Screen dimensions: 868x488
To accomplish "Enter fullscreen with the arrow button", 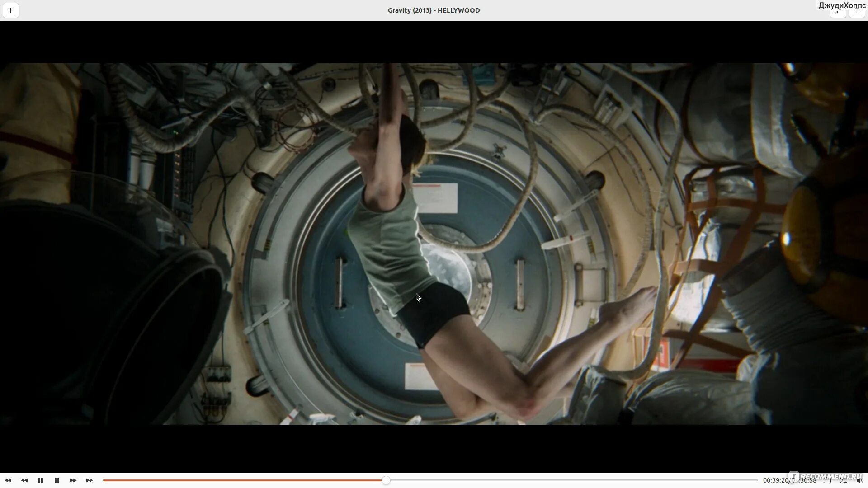I will pos(837,11).
